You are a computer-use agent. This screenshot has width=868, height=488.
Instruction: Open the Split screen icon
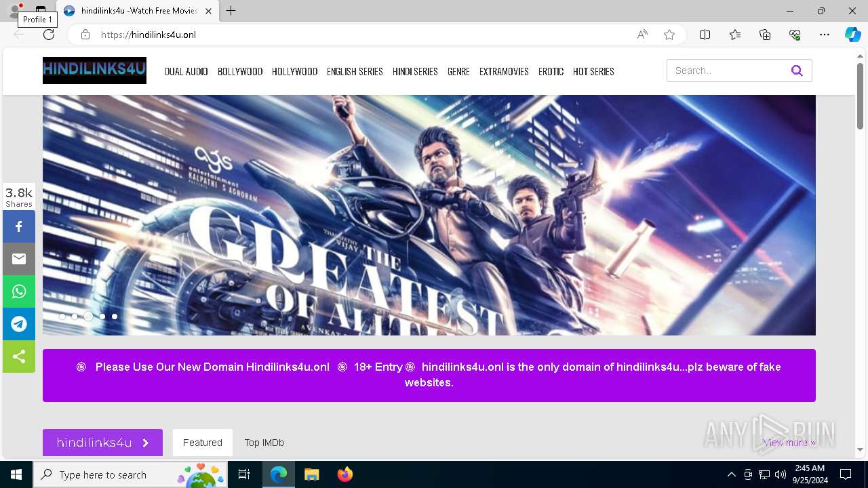pyautogui.click(x=705, y=35)
